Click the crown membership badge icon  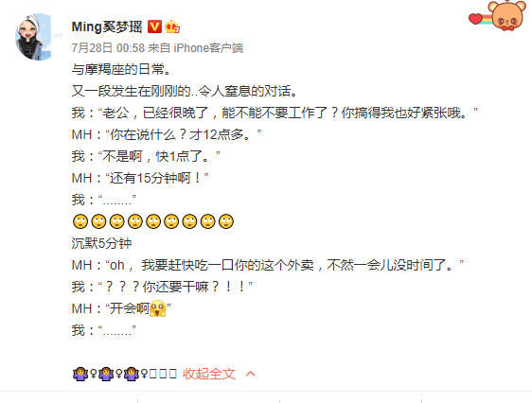pyautogui.click(x=172, y=26)
